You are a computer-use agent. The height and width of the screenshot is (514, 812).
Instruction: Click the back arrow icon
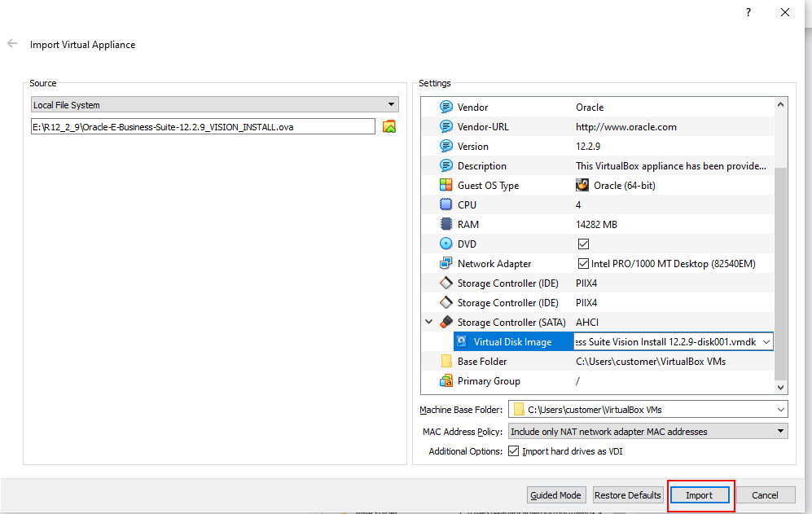click(12, 44)
